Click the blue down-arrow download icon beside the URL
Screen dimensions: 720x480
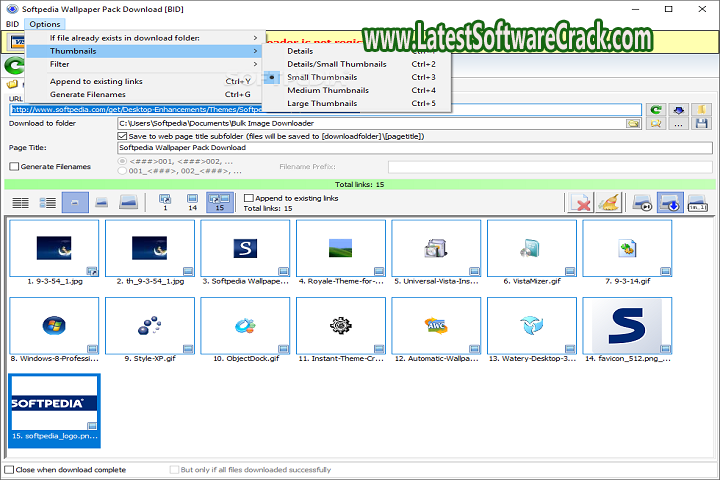click(x=678, y=110)
